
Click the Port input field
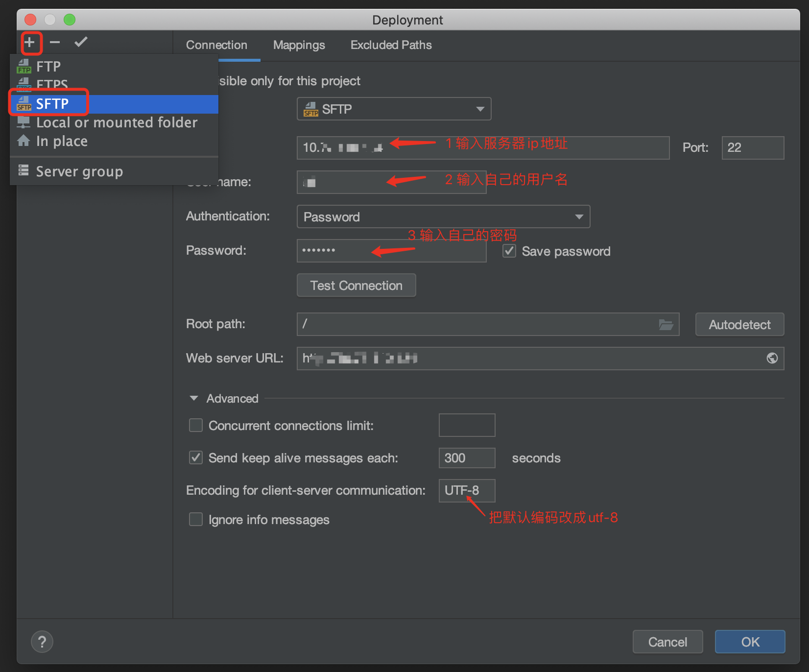[x=753, y=147]
